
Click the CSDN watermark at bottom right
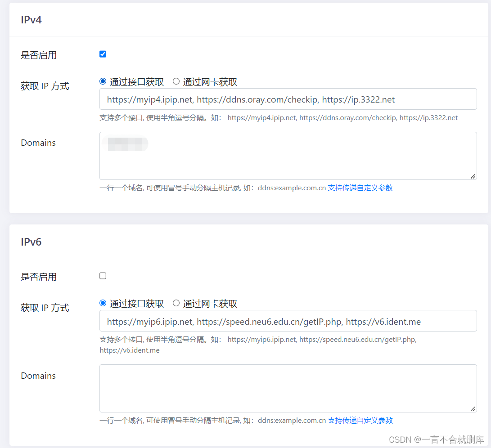pos(437,439)
